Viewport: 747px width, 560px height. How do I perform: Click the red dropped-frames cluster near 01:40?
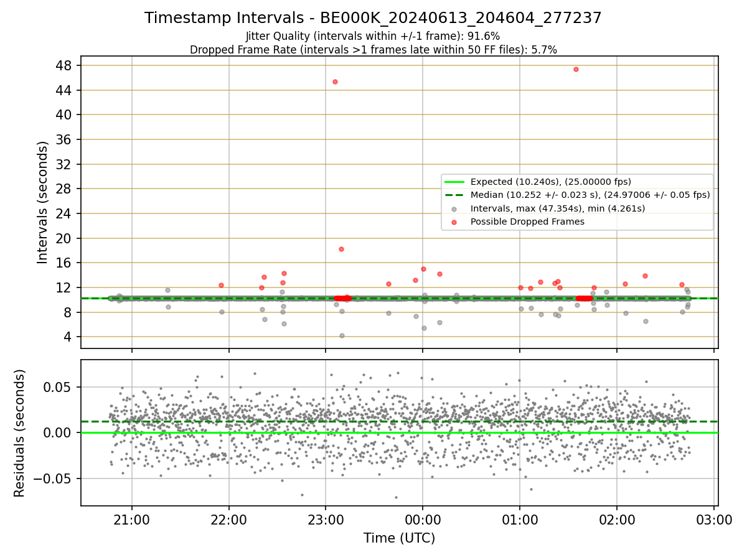pos(584,299)
